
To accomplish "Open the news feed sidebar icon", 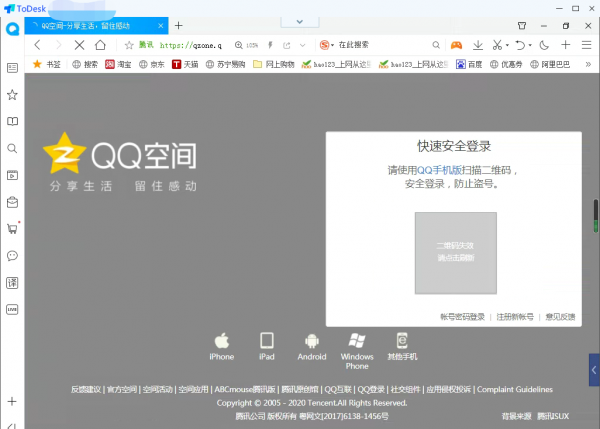I will click(x=12, y=68).
